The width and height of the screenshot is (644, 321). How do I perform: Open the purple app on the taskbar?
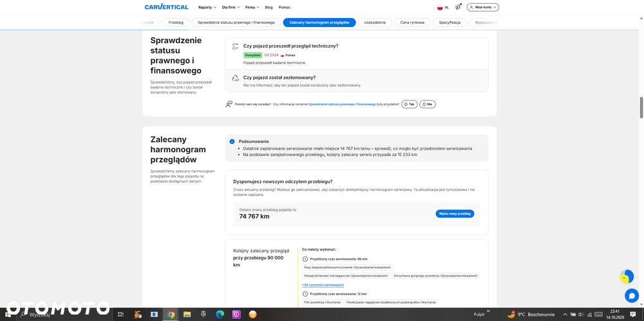pyautogui.click(x=236, y=315)
